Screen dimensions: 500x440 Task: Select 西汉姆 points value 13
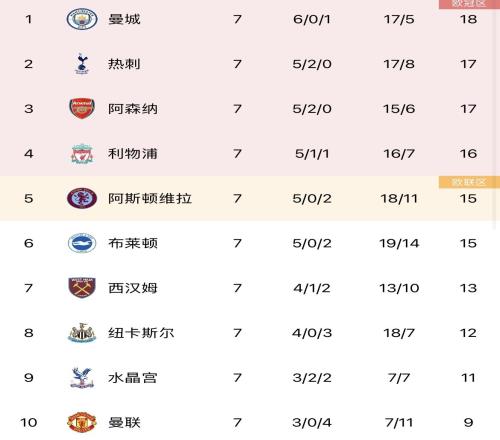(x=468, y=288)
